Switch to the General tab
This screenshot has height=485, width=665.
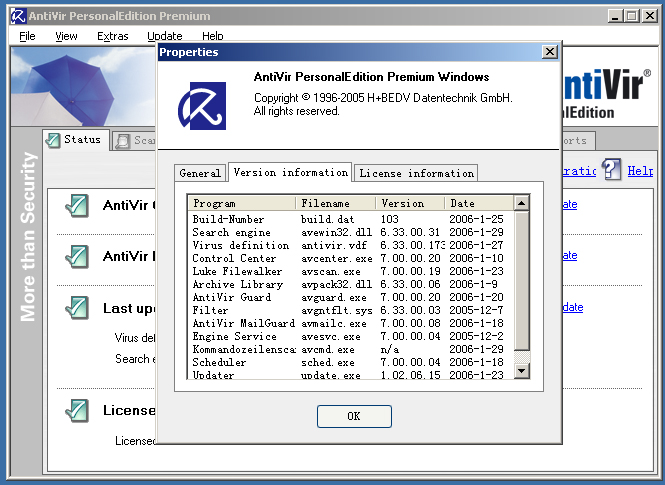point(200,173)
